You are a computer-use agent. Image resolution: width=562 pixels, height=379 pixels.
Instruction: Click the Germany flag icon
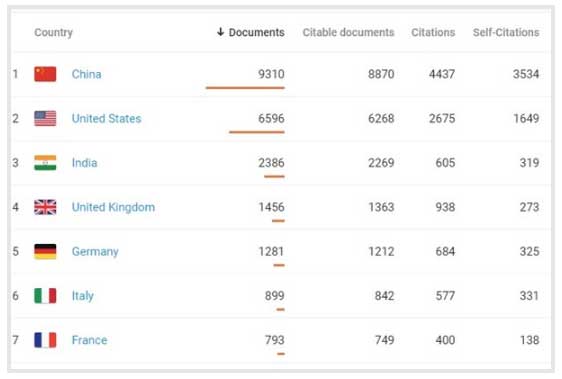[x=45, y=251]
